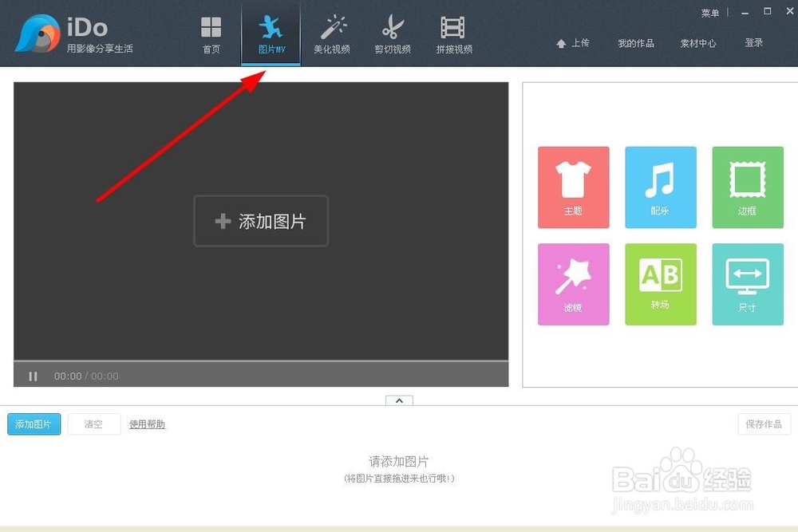The image size is (798, 532).
Task: Select the 配乐 music tile
Action: point(660,187)
